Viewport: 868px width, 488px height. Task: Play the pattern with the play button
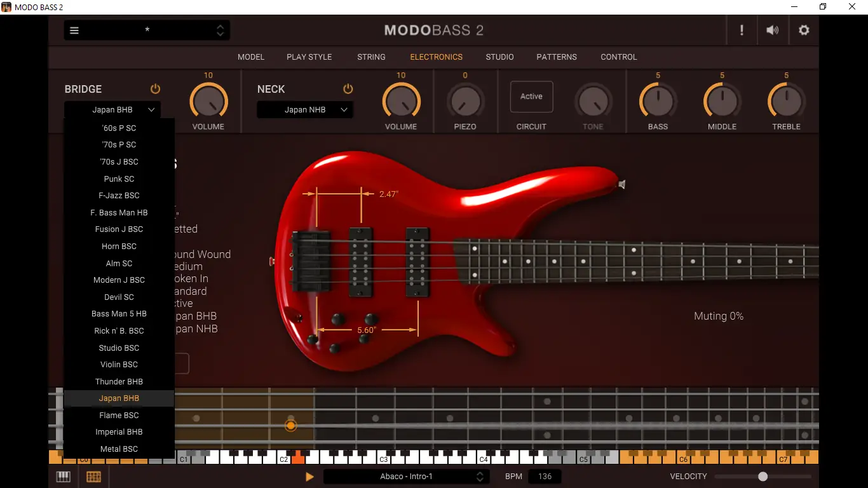point(309,477)
